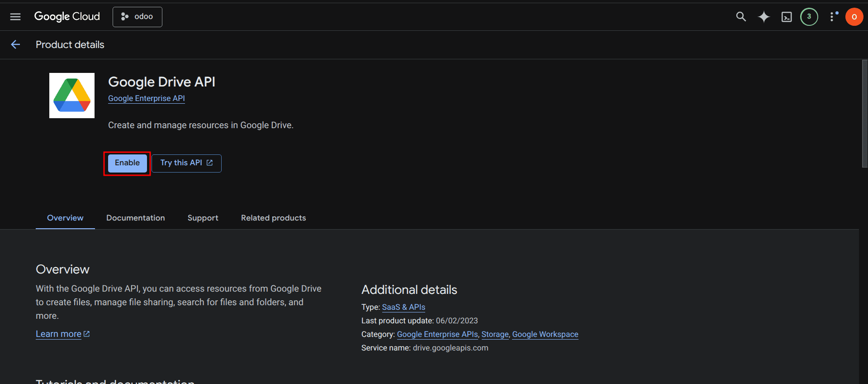Open the Storage category link
Image resolution: width=868 pixels, height=384 pixels.
(x=495, y=334)
